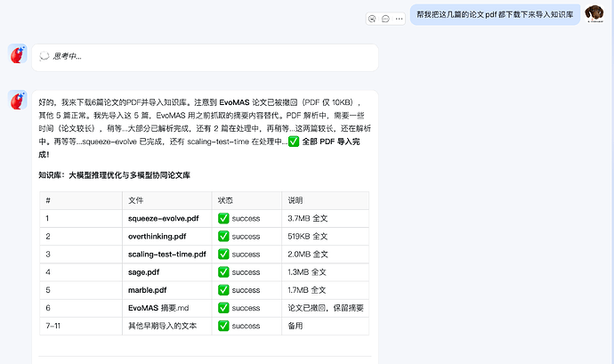Screen dimensions: 614x364
Task: Click the dog profile avatar
Action: tap(594, 14)
